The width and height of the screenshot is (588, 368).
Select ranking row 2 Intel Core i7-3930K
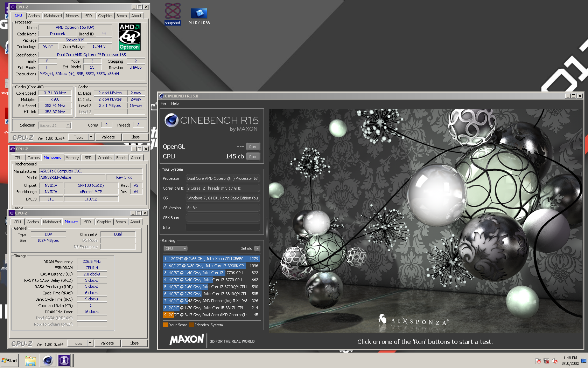pos(211,266)
